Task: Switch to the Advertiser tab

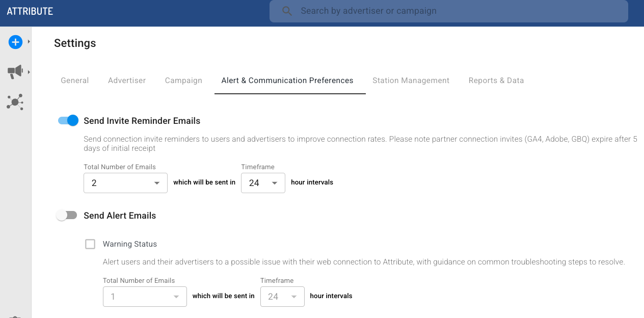Action: 127,81
